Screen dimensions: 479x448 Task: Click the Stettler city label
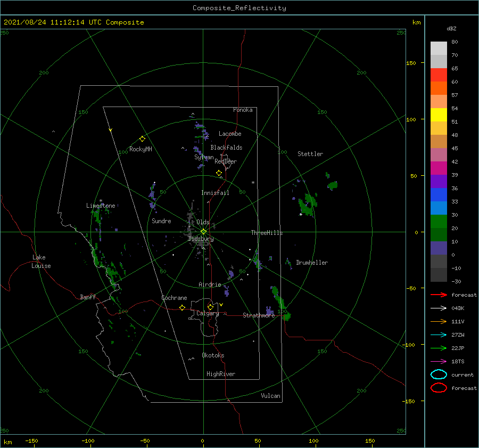tap(310, 154)
